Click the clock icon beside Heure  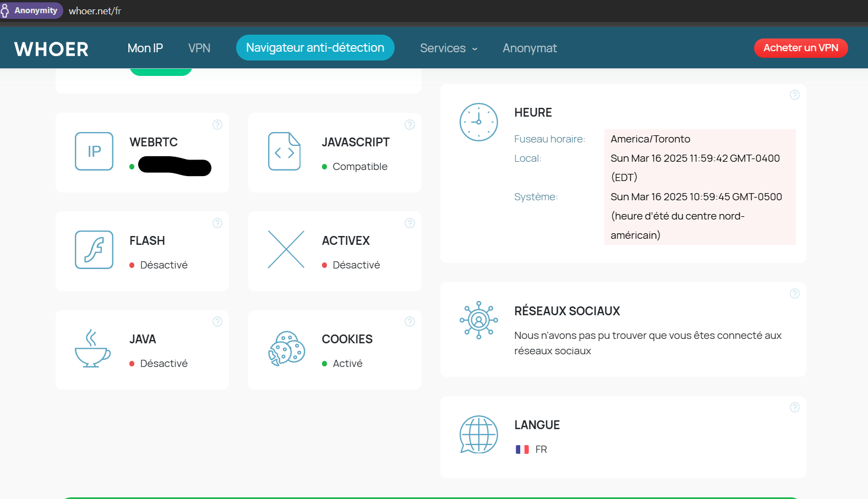[x=478, y=122]
